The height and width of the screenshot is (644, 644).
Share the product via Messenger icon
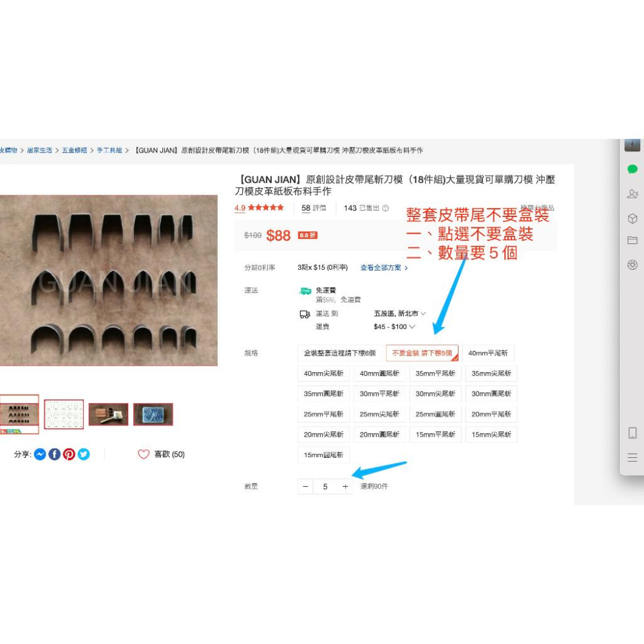pos(40,454)
